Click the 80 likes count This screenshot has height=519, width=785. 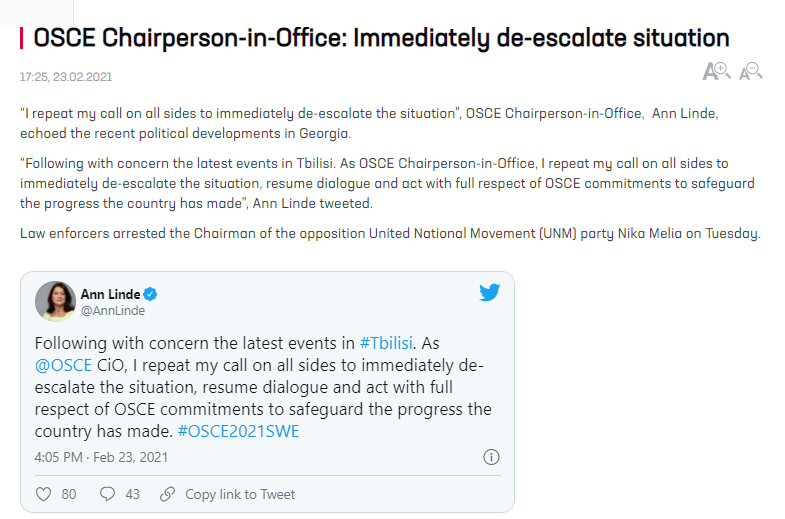click(x=69, y=494)
